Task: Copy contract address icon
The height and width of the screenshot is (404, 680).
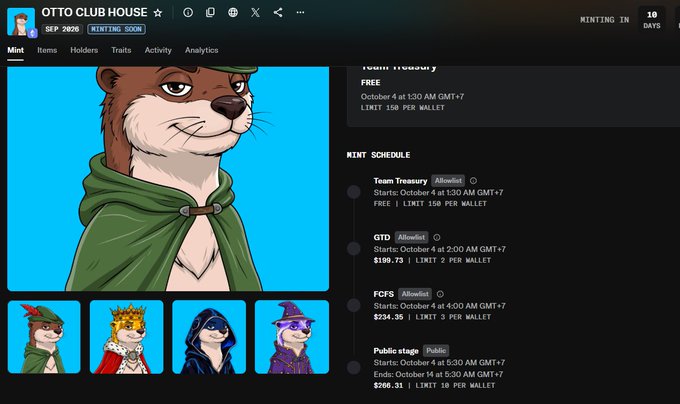Action: [x=210, y=13]
